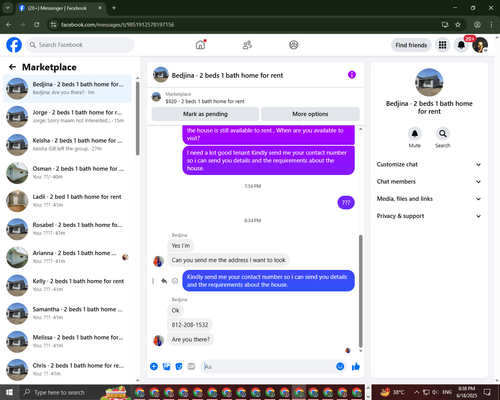This screenshot has width=500, height=400.
Task: Select the Messenger | Facebook browser tab
Action: (61, 8)
